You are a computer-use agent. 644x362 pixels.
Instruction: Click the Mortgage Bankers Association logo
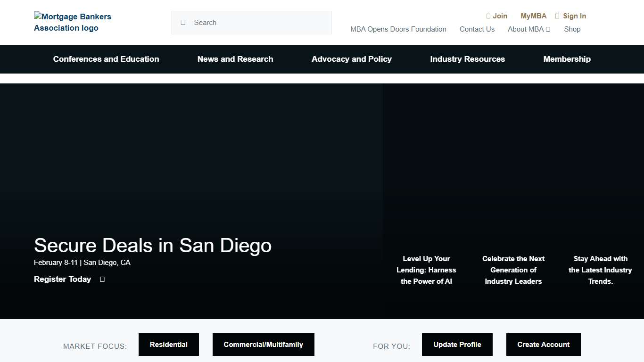[x=73, y=22]
